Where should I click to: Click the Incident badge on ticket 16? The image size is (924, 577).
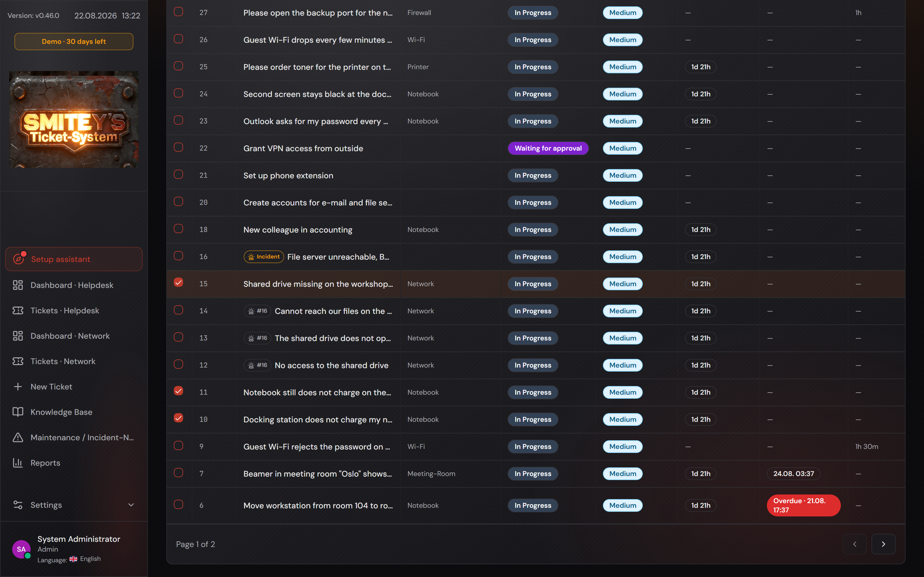coord(264,257)
